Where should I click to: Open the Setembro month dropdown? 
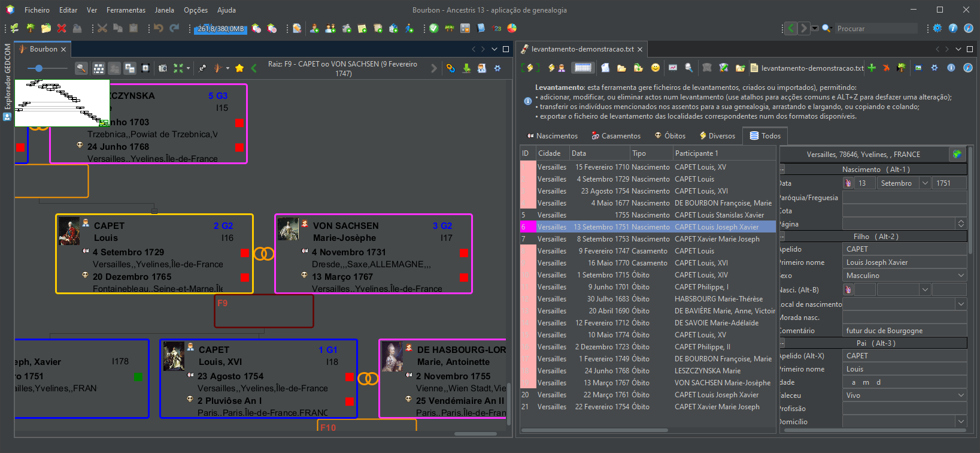click(x=925, y=183)
